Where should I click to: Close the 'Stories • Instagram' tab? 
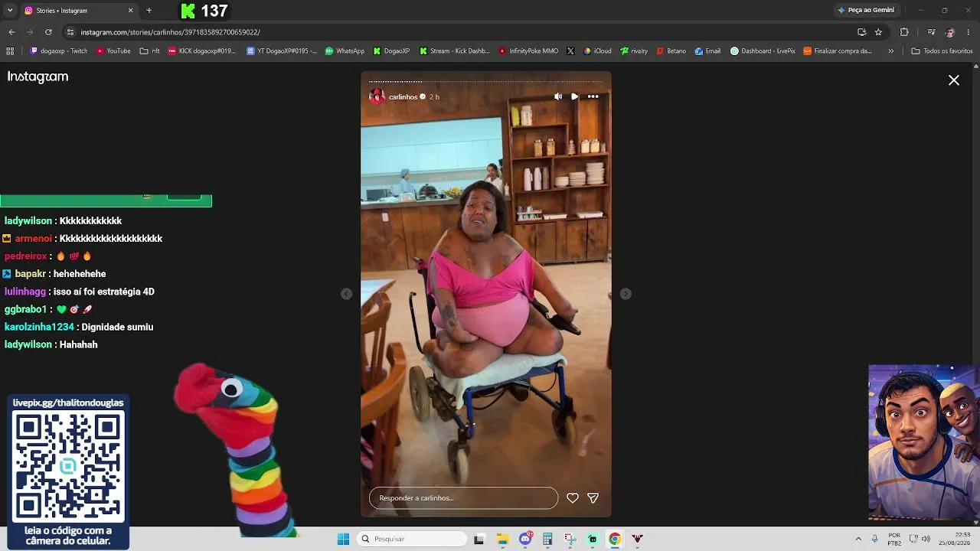click(130, 11)
